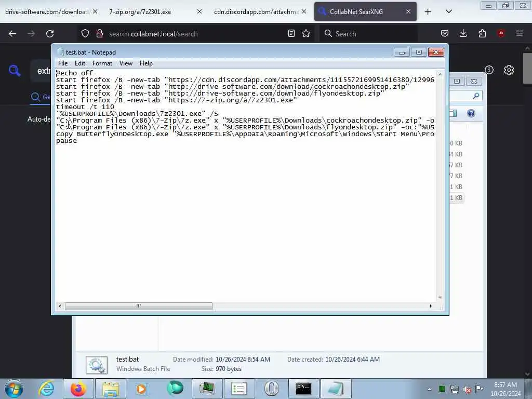Toggle reader view icon in address bar
Image resolution: width=532 pixels, height=399 pixels.
[x=291, y=34]
